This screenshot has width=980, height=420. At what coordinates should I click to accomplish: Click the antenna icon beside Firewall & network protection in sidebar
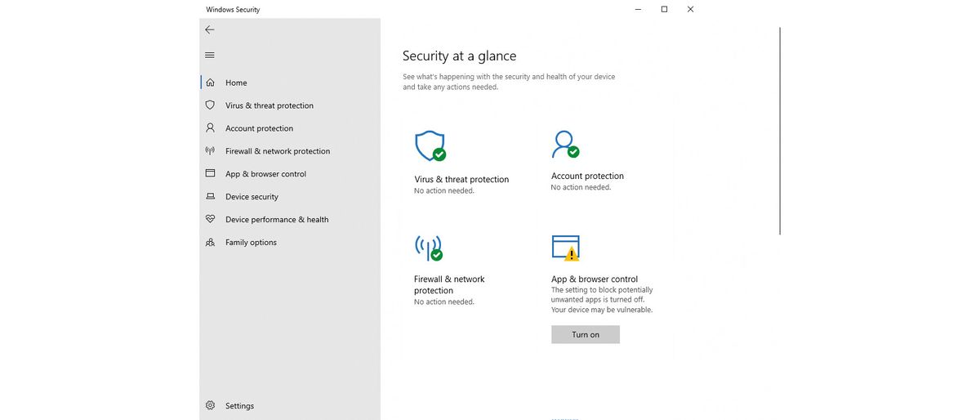coord(210,151)
